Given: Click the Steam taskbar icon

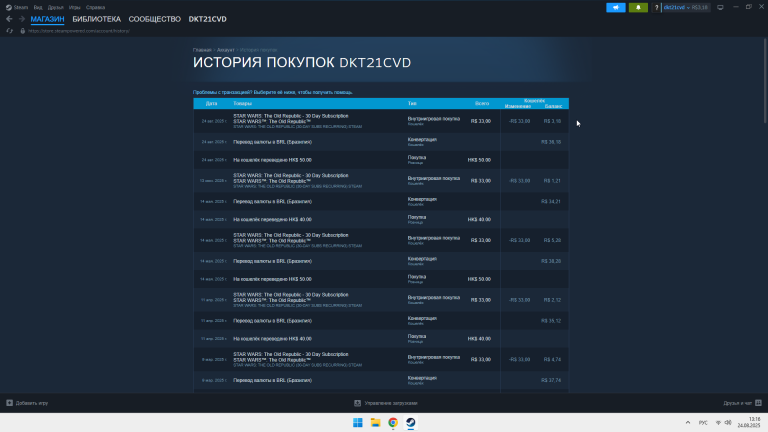Looking at the screenshot, I should pyautogui.click(x=410, y=423).
